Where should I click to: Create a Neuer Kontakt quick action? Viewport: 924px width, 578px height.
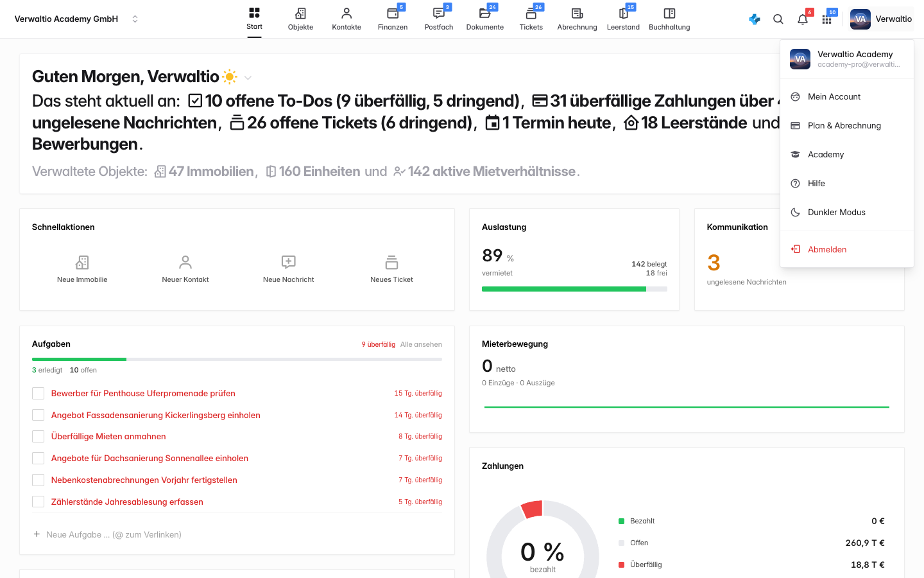[185, 270]
